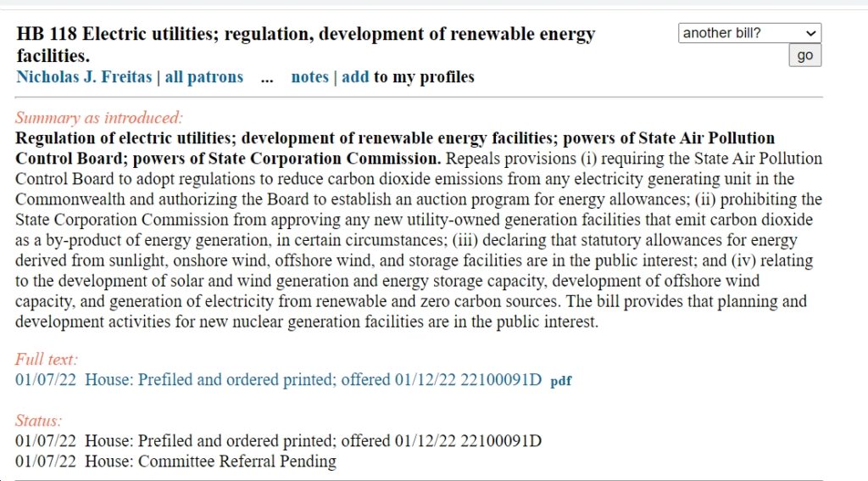Click the "to my profiles" text
868x481 pixels.
point(424,76)
